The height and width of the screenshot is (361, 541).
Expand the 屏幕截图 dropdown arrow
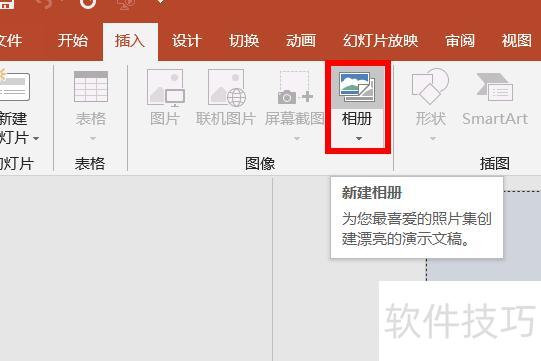click(x=297, y=139)
